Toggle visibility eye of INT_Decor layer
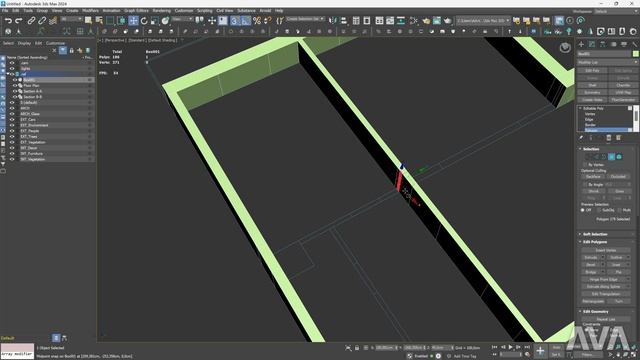Screen dimensions: 640x360 pyautogui.click(x=12, y=148)
